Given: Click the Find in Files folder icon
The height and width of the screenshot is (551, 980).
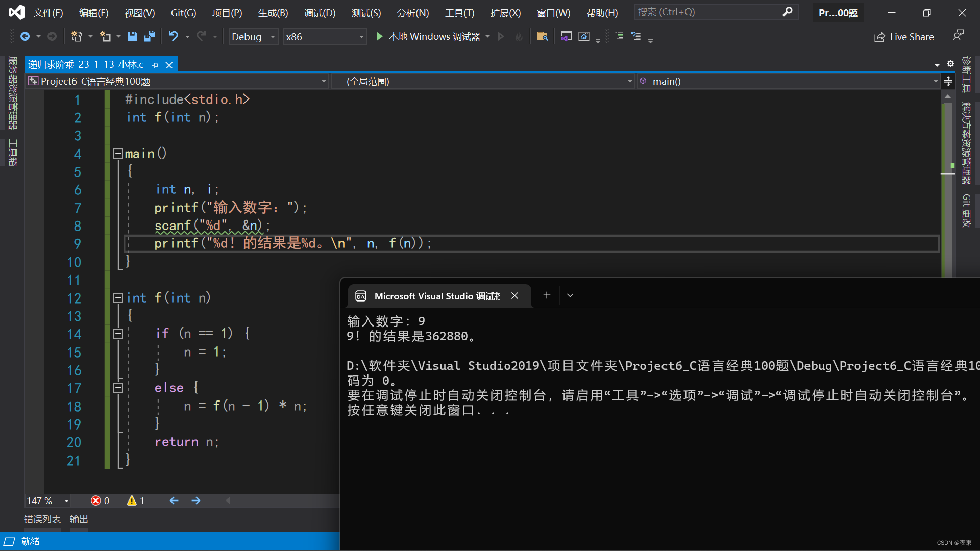Looking at the screenshot, I should [x=542, y=36].
